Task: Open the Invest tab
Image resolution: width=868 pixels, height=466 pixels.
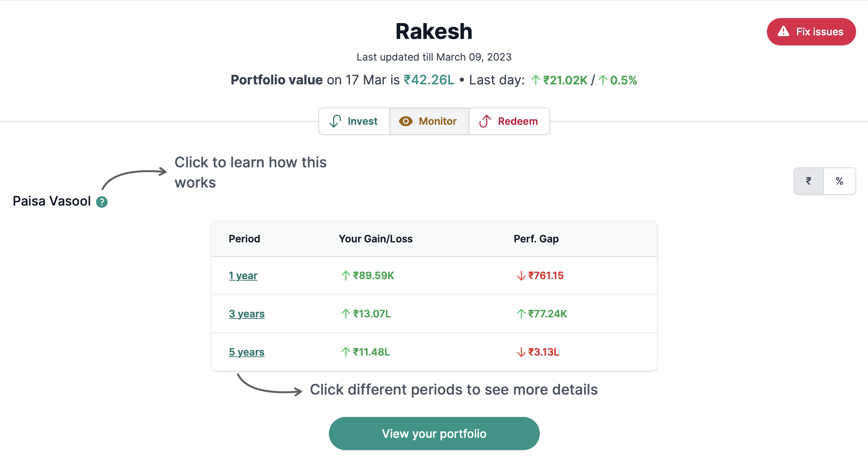Action: coord(354,121)
